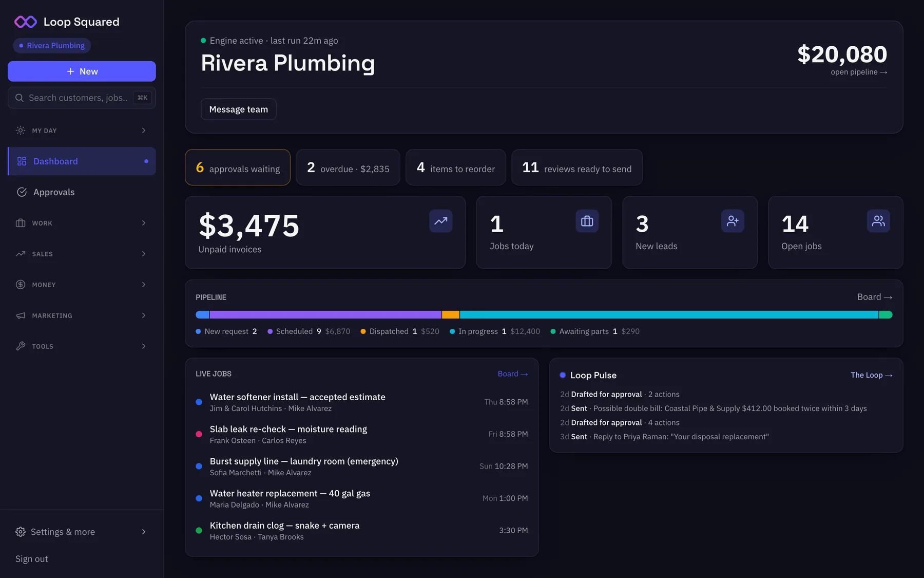Expand the Tools menu section
The image size is (924, 578).
pyautogui.click(x=82, y=346)
